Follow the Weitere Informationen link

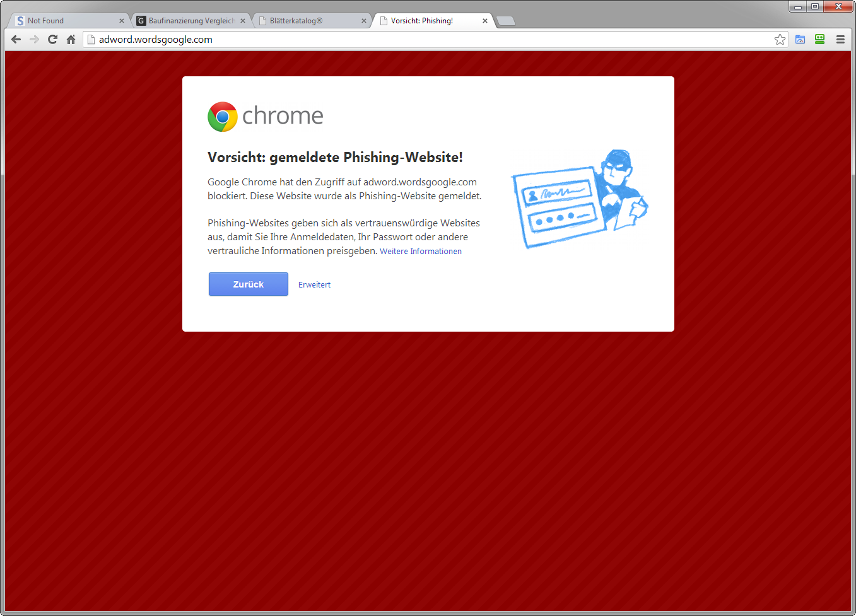[421, 252]
